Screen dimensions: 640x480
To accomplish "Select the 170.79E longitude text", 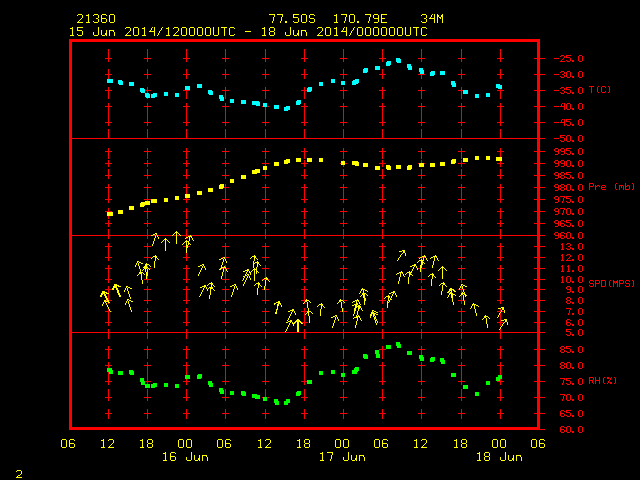I will pos(360,19).
